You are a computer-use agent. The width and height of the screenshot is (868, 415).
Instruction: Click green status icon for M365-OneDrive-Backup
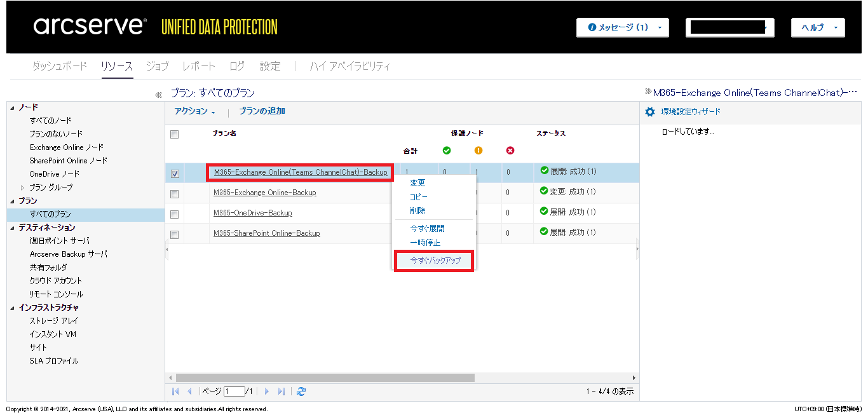[544, 211]
